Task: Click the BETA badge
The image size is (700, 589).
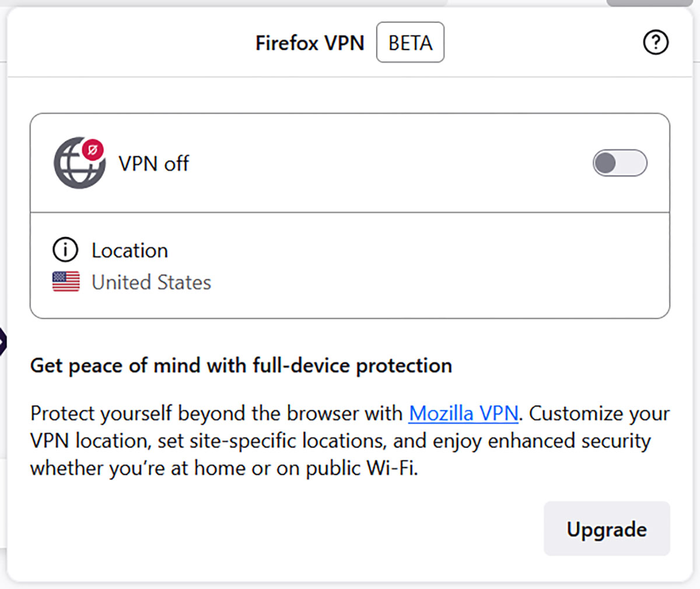Action: [x=410, y=43]
